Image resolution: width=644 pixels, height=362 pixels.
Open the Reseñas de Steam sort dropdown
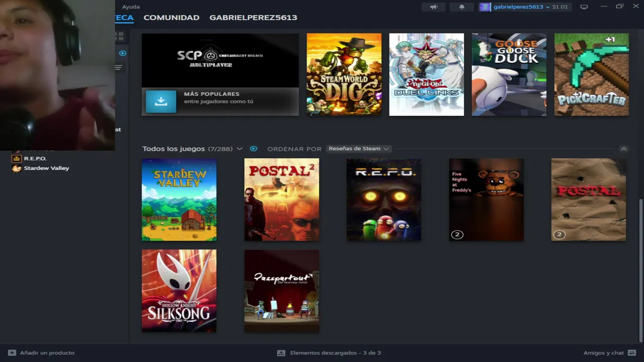[358, 149]
